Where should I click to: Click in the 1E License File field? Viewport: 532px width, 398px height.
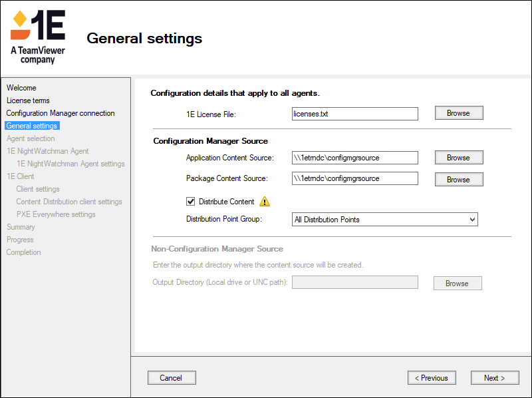[x=354, y=114]
